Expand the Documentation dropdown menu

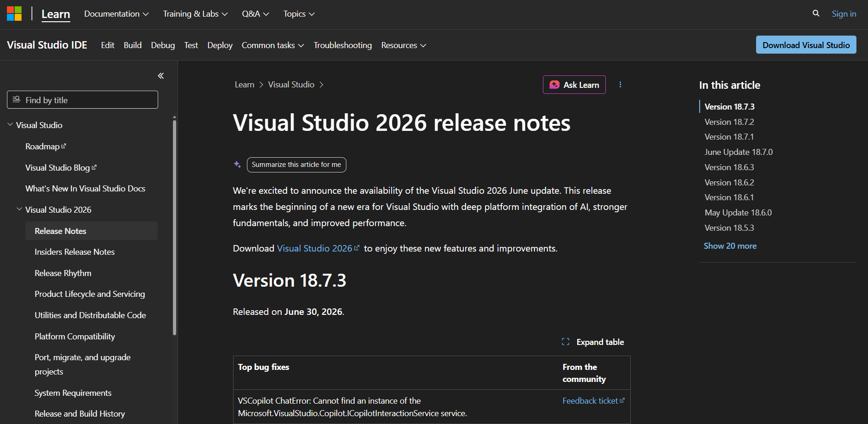tap(117, 14)
